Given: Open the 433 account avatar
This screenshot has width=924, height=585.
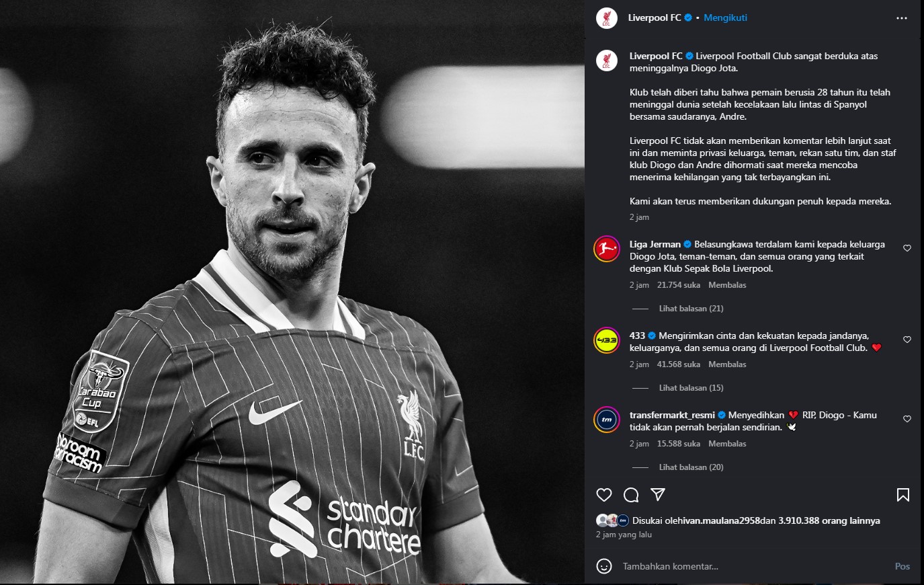Looking at the screenshot, I should [x=607, y=340].
